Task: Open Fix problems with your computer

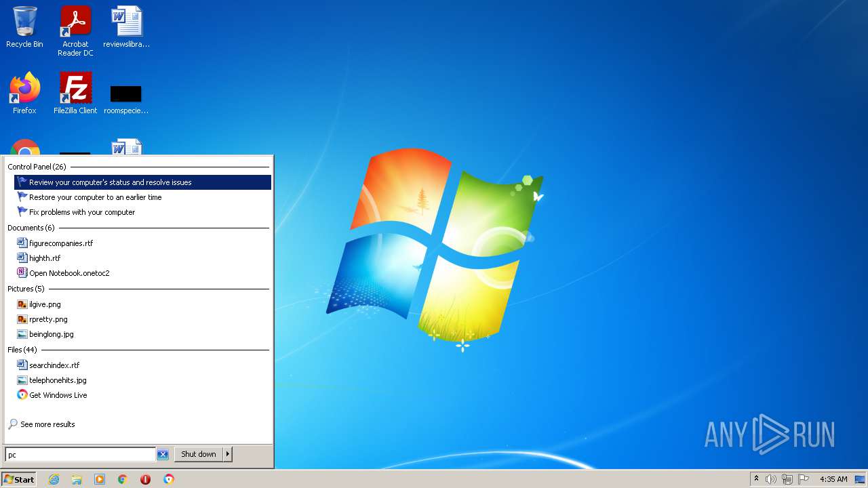Action: point(142,212)
